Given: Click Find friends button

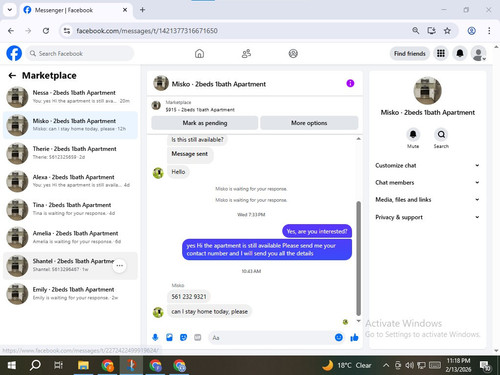Looking at the screenshot, I should pyautogui.click(x=410, y=53).
